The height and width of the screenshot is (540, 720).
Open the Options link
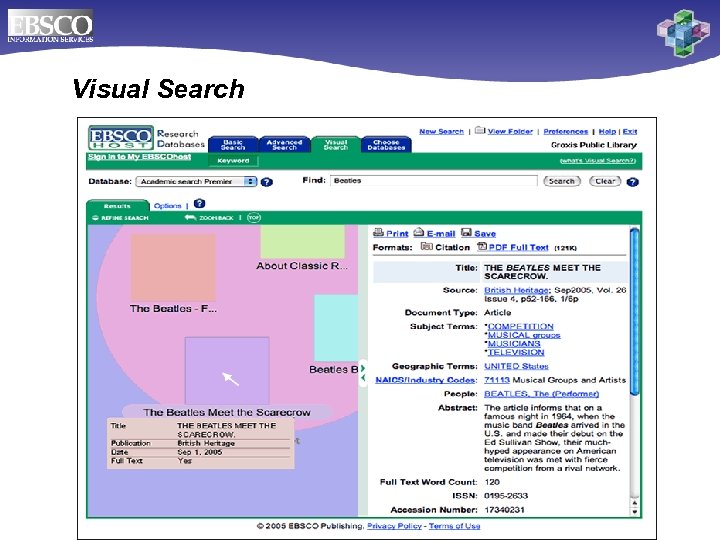point(168,206)
